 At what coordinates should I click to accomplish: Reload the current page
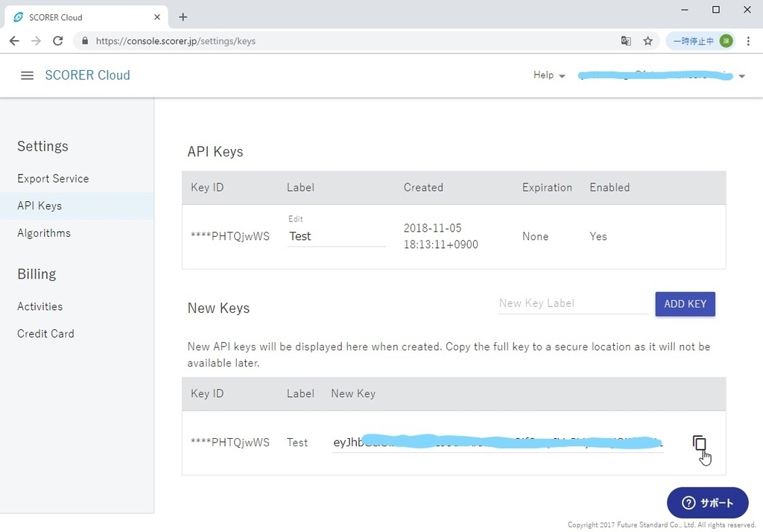coord(58,41)
